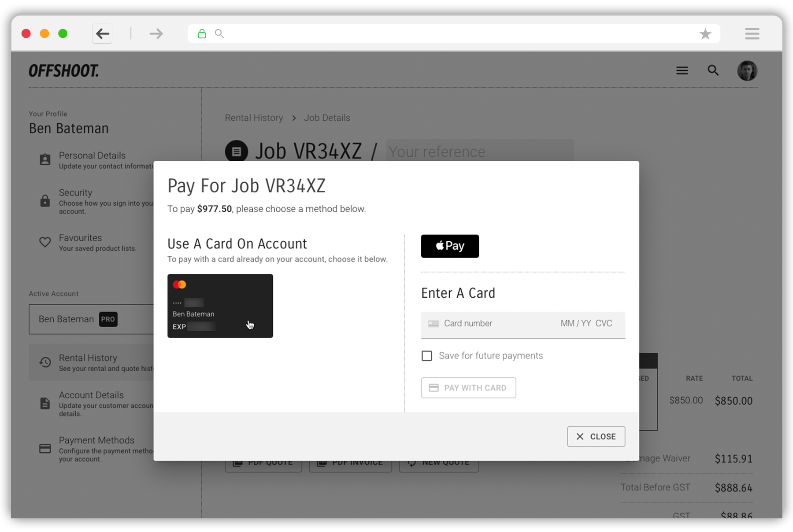Open the user avatar profile menu

(x=747, y=70)
